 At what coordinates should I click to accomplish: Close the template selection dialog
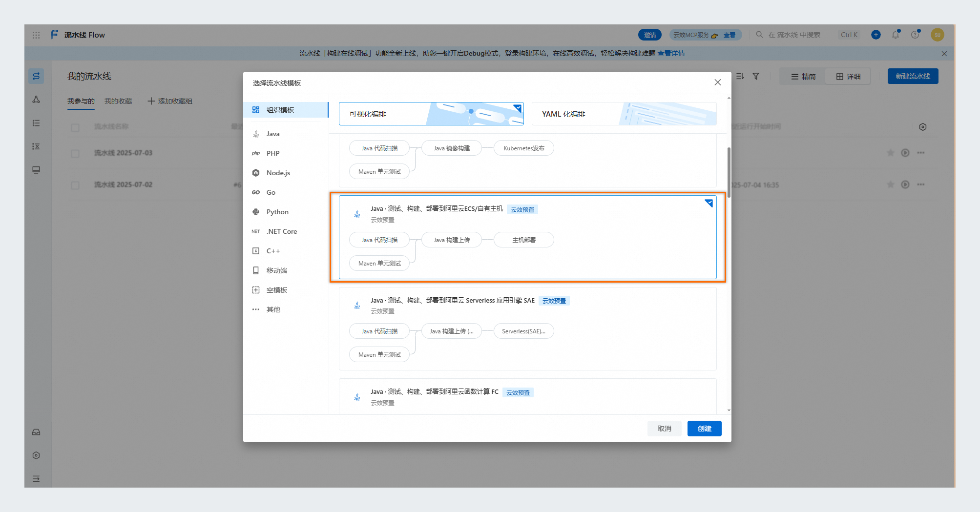(x=718, y=82)
